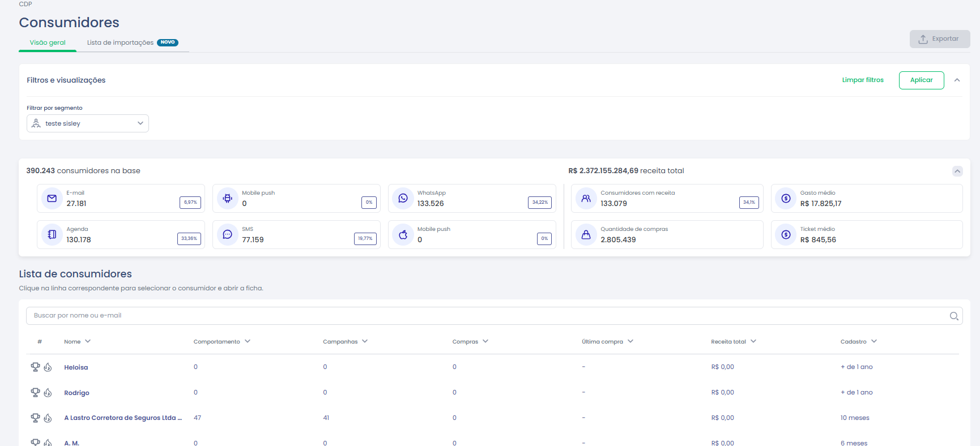Click the E-mail envelope icon
The image size is (980, 446).
click(52, 199)
